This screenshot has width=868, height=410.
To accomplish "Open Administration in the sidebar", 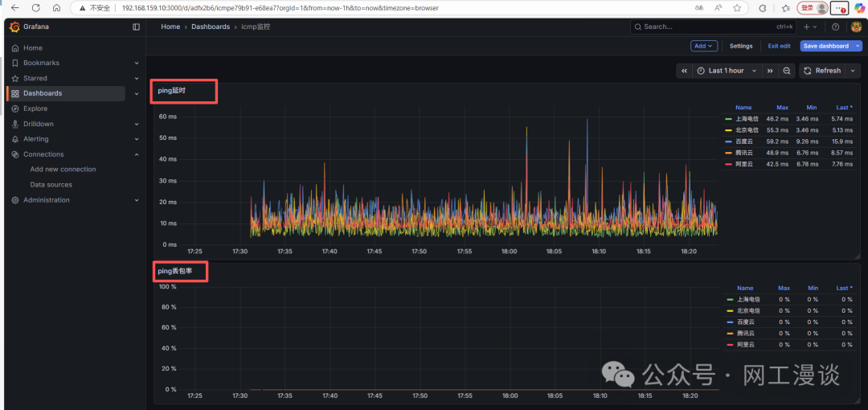I will pos(47,200).
